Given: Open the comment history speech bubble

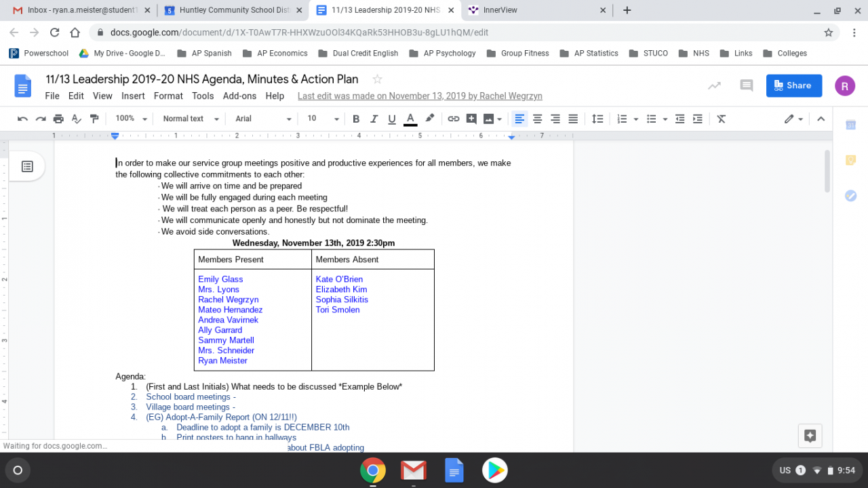Looking at the screenshot, I should (x=747, y=85).
